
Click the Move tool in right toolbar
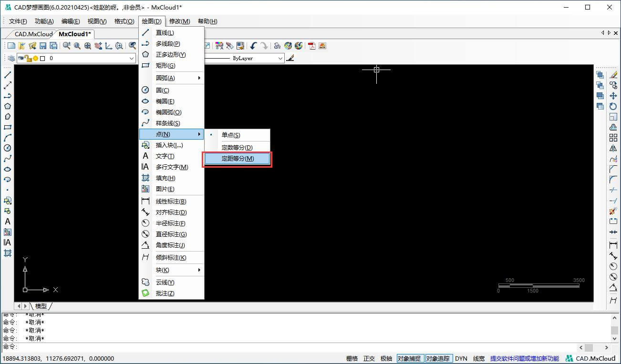click(x=613, y=96)
